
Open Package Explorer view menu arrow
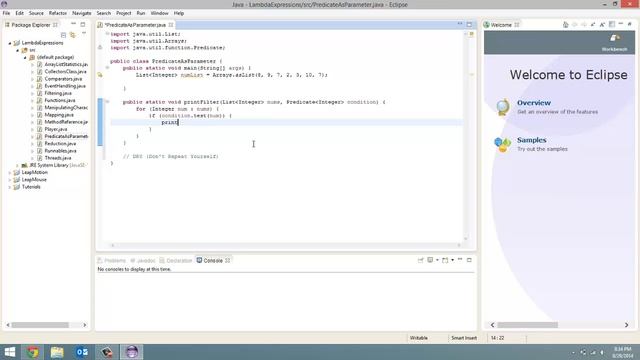(84, 34)
